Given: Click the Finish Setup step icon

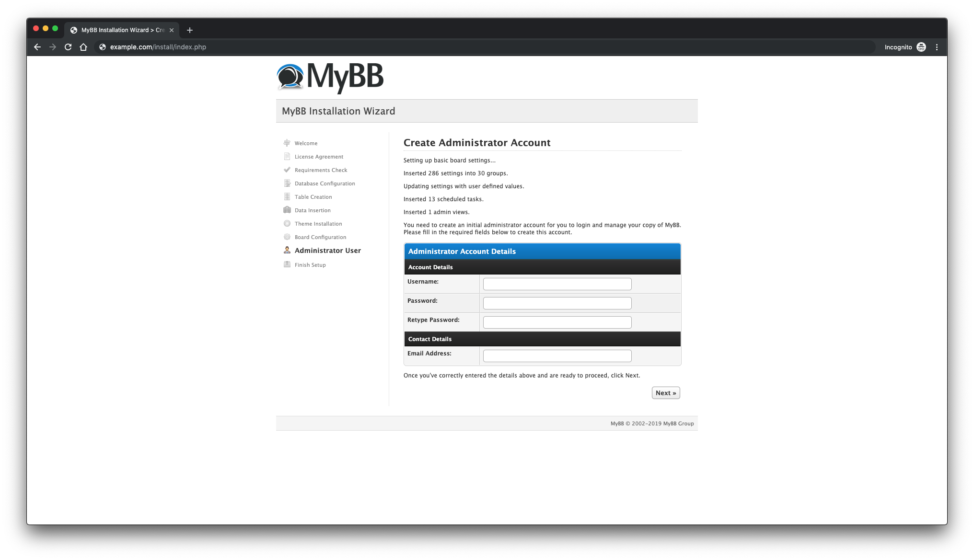Looking at the screenshot, I should 286,264.
